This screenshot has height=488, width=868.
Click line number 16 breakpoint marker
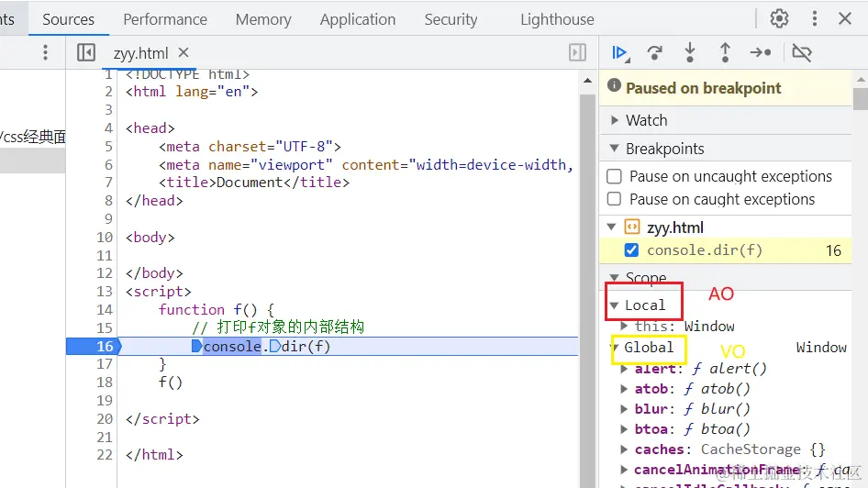(104, 347)
